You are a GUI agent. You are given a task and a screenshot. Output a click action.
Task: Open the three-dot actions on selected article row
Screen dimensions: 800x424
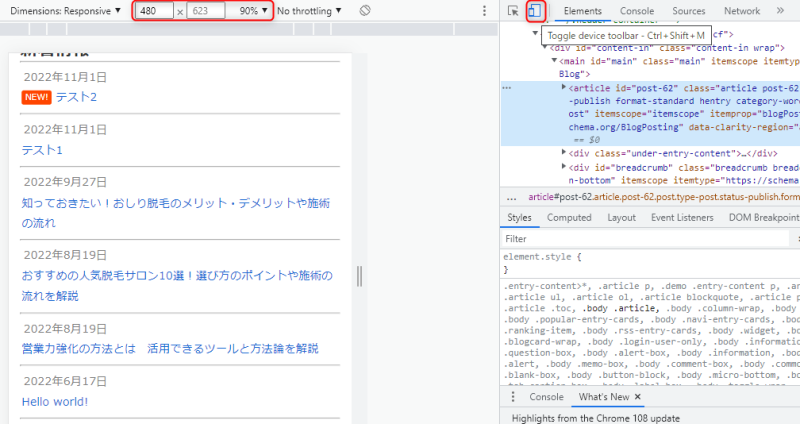point(507,88)
